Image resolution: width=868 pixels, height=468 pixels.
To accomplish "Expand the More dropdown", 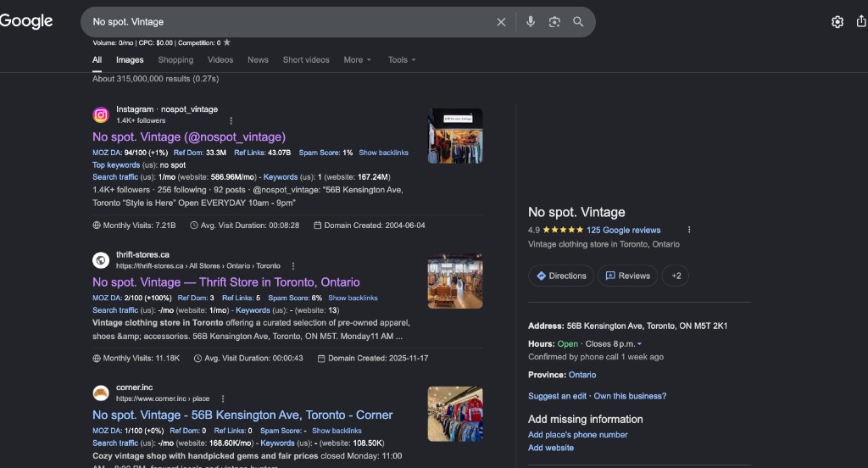I will pyautogui.click(x=357, y=60).
